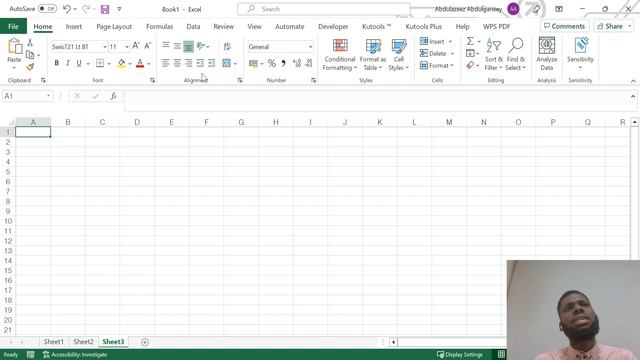The width and height of the screenshot is (640, 360).
Task: Open Font group dialog launcher
Action: pos(153,80)
